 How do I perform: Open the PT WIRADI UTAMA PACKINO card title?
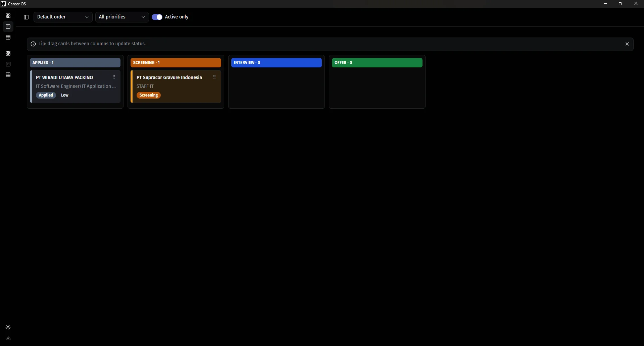point(64,77)
